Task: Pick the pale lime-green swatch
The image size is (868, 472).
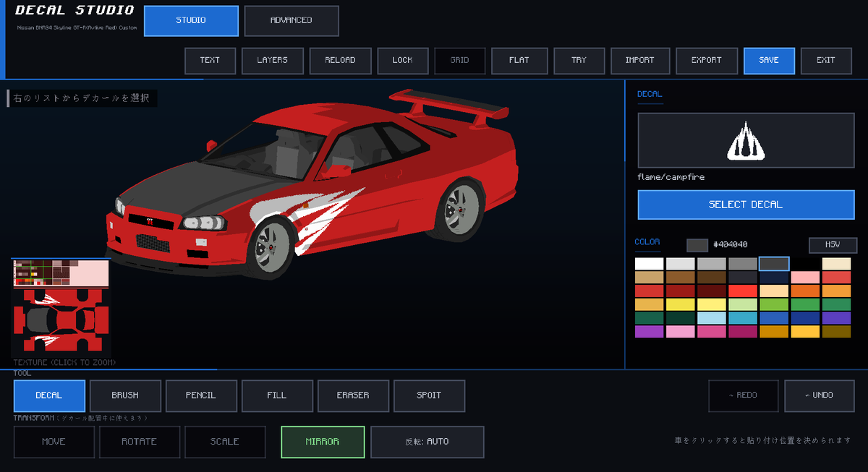Action: click(743, 304)
